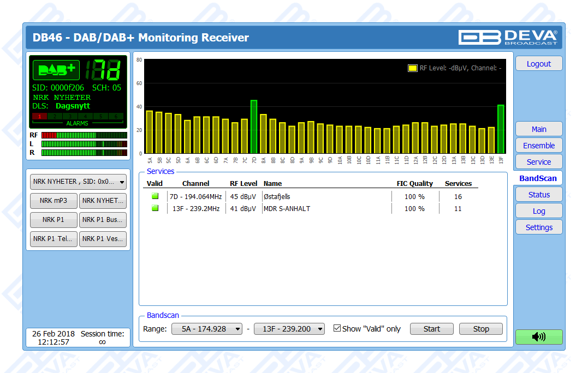Select the NRK mP3 preset button
Viewport: 588px width, 373px height.
point(54,201)
